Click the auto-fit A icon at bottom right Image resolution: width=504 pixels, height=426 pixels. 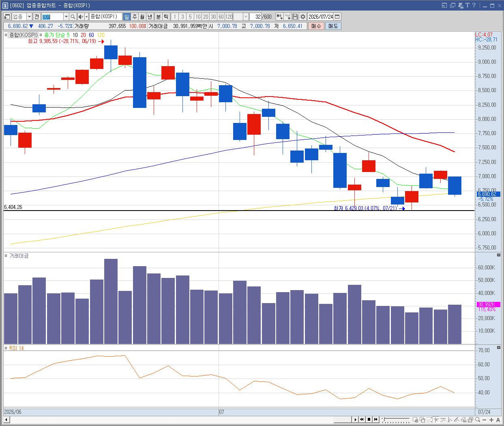point(498,420)
